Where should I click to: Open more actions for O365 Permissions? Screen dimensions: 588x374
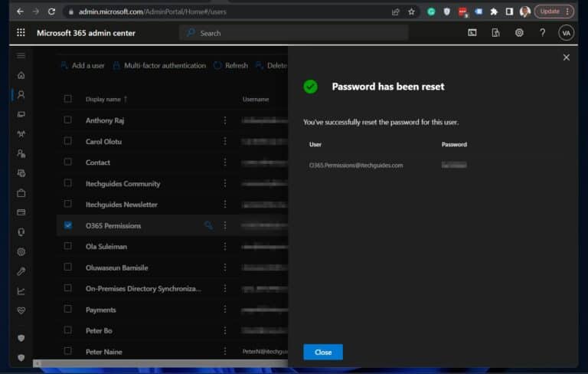(225, 225)
